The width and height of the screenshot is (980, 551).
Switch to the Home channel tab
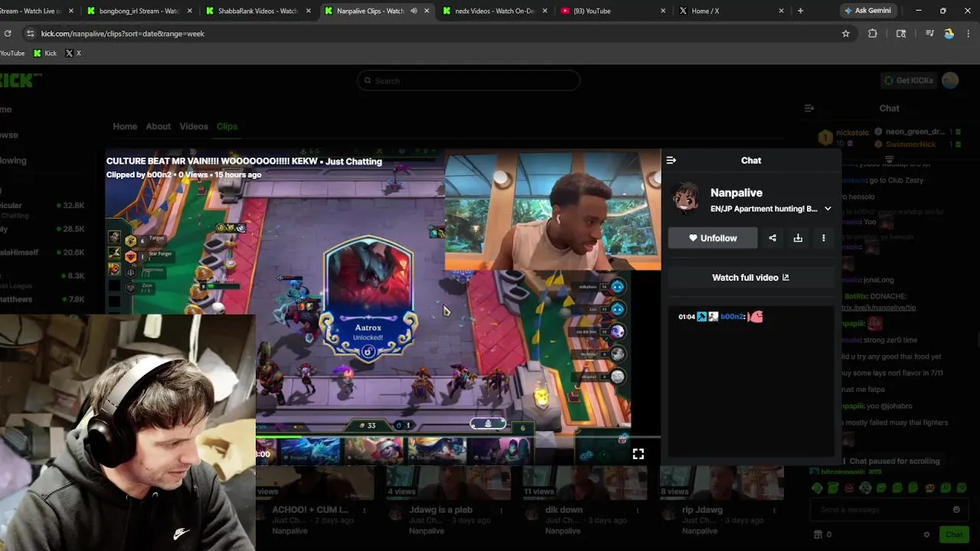pyautogui.click(x=125, y=126)
